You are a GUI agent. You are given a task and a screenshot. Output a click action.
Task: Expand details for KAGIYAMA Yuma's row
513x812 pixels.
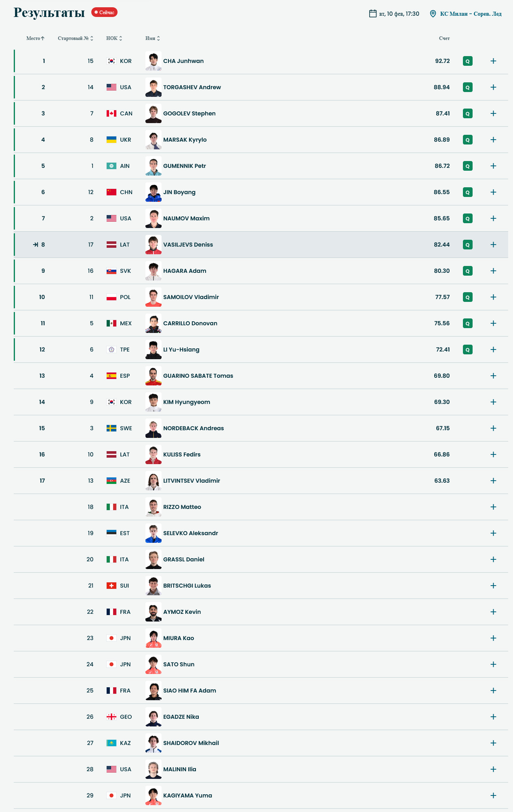(493, 795)
